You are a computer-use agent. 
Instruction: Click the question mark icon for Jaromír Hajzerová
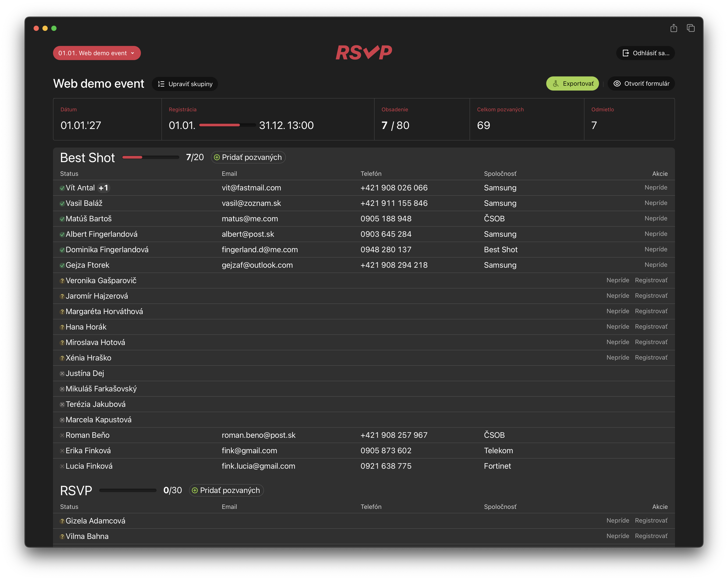click(62, 296)
